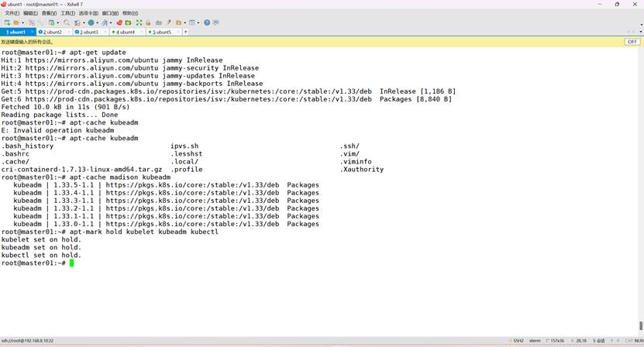Click the screen layout toolbar icon
Image resolution: width=644 pixels, height=347 pixels.
point(77,22)
